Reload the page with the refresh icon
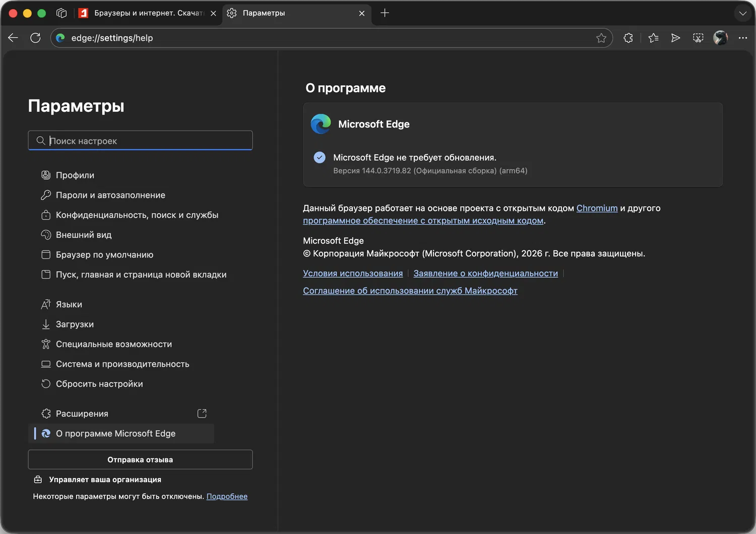756x534 pixels. click(x=35, y=38)
